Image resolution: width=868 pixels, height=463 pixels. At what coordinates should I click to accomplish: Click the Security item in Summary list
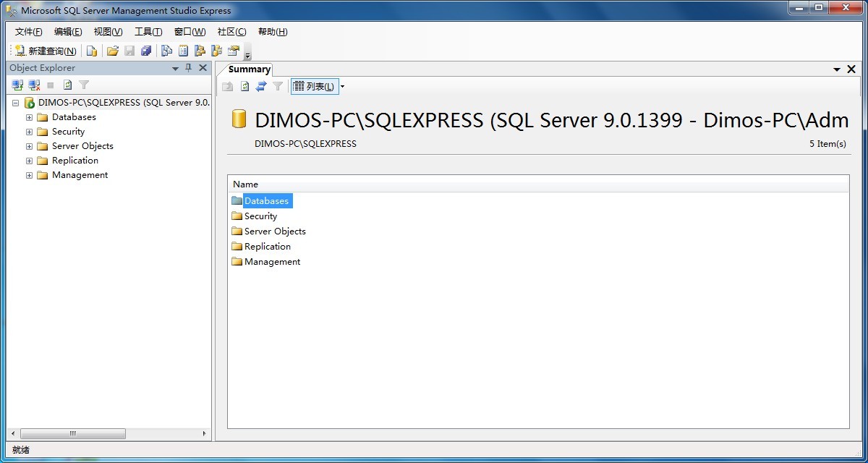(x=255, y=216)
